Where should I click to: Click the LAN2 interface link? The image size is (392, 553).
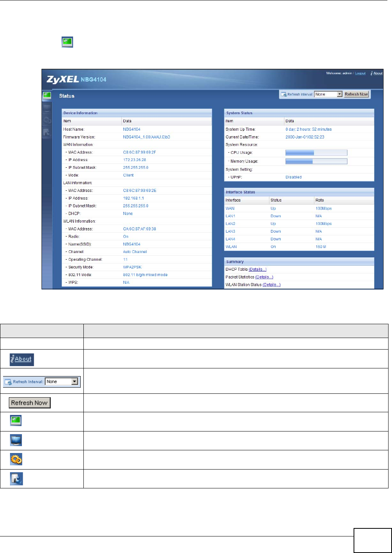(x=230, y=224)
